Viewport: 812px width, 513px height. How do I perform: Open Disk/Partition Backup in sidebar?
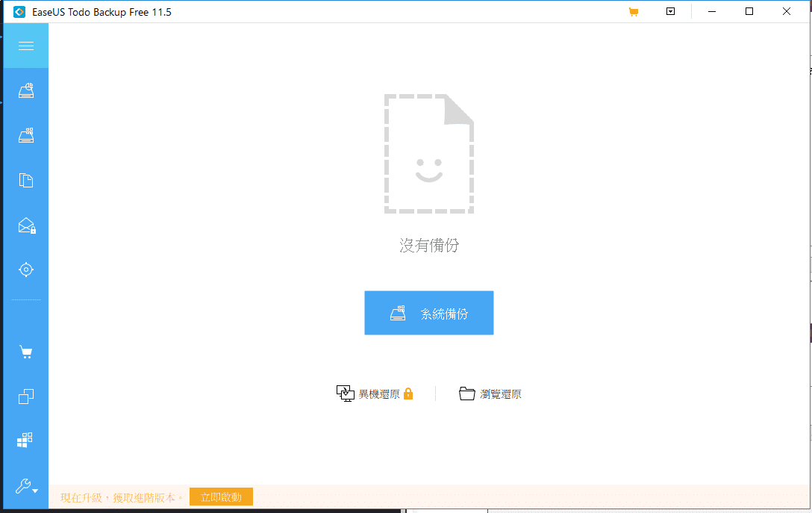[26, 90]
